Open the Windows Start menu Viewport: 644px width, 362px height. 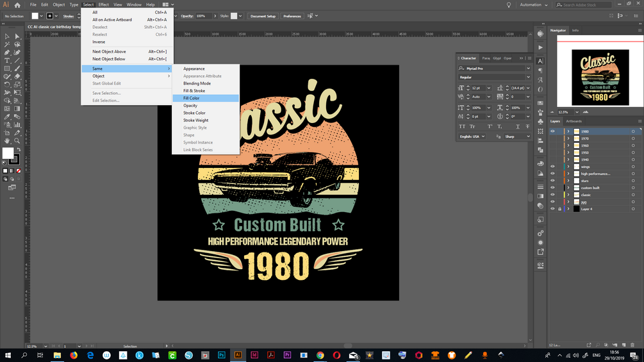[x=8, y=355]
